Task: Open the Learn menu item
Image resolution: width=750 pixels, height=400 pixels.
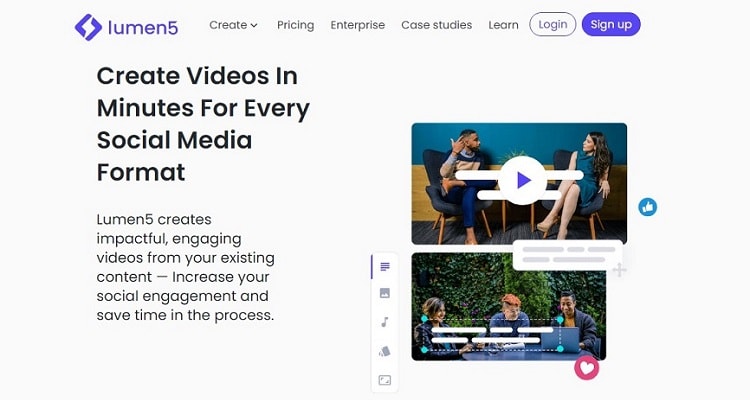Action: point(503,25)
